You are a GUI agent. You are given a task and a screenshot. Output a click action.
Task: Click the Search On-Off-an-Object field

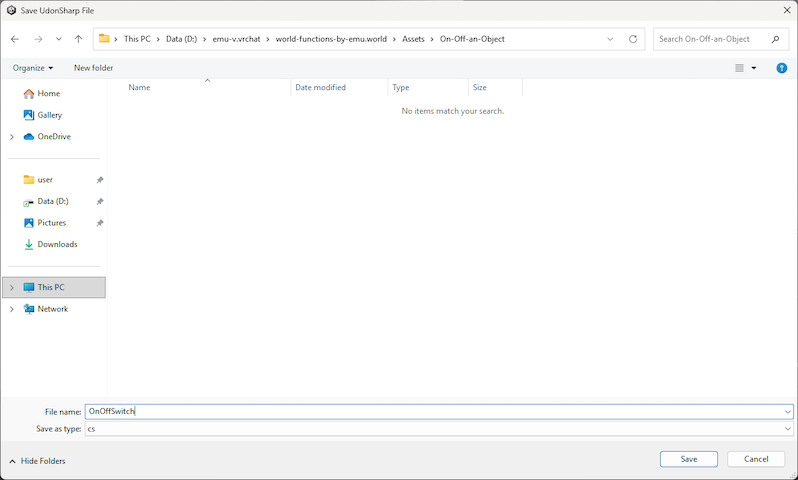712,39
